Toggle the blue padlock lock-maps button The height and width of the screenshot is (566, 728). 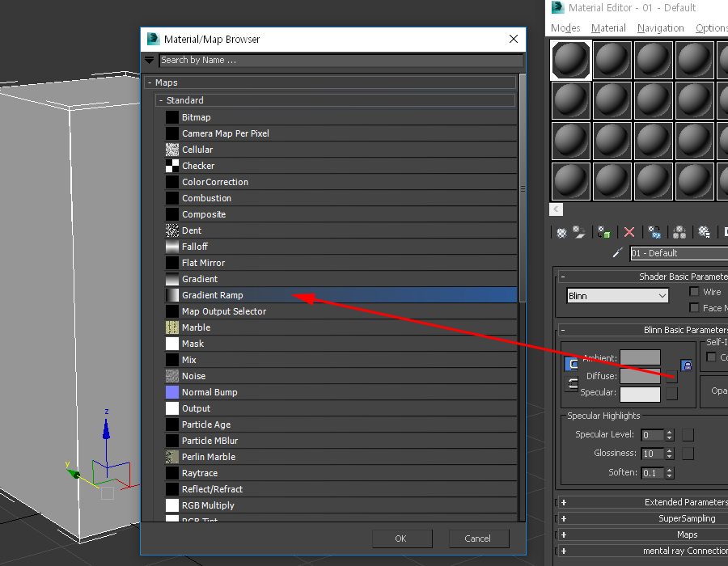coord(687,365)
